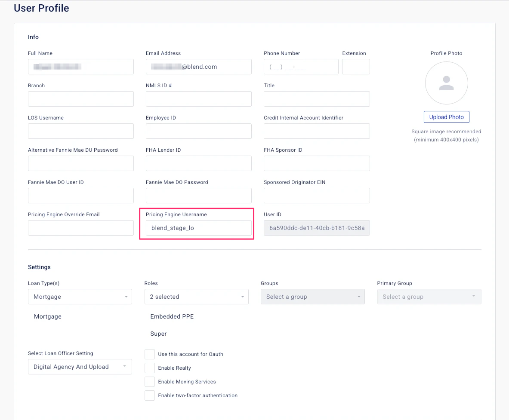The width and height of the screenshot is (509, 420).
Task: Focus the FHA Lender ID field
Action: click(199, 163)
